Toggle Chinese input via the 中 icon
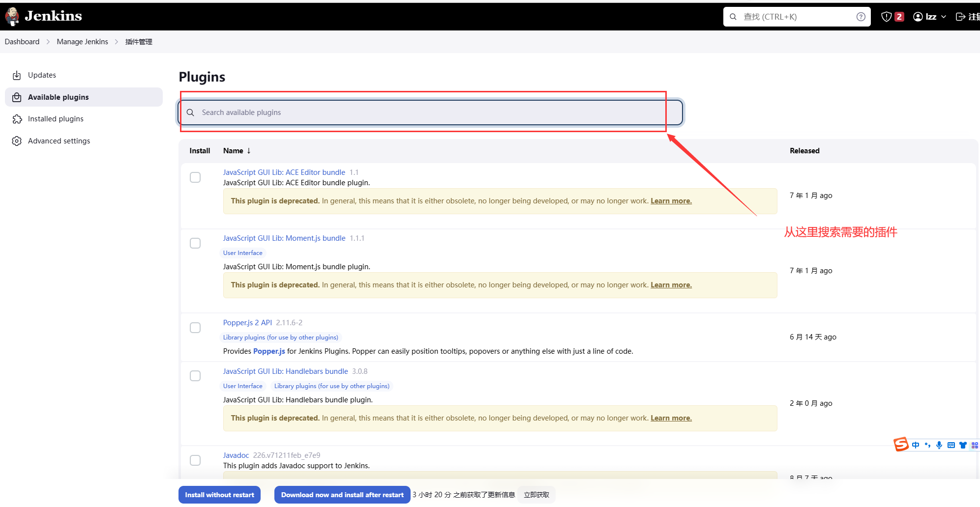The width and height of the screenshot is (980, 507). tap(916, 445)
